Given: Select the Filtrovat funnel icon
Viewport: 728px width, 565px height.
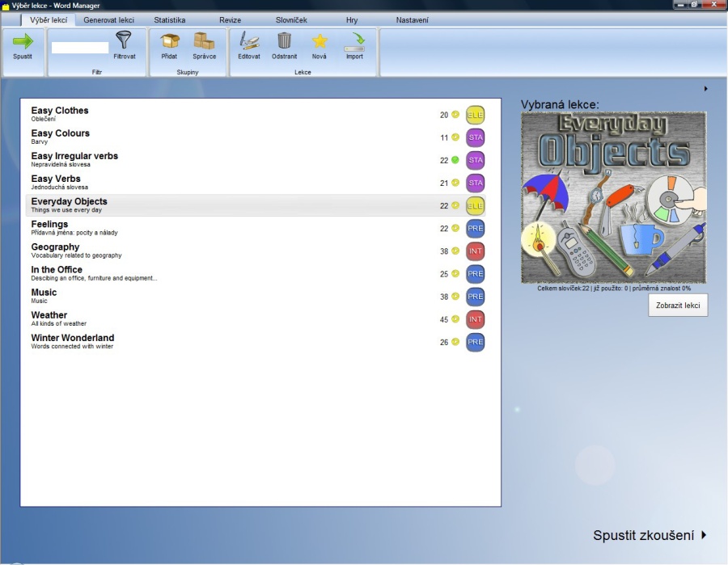Looking at the screenshot, I should [x=123, y=40].
